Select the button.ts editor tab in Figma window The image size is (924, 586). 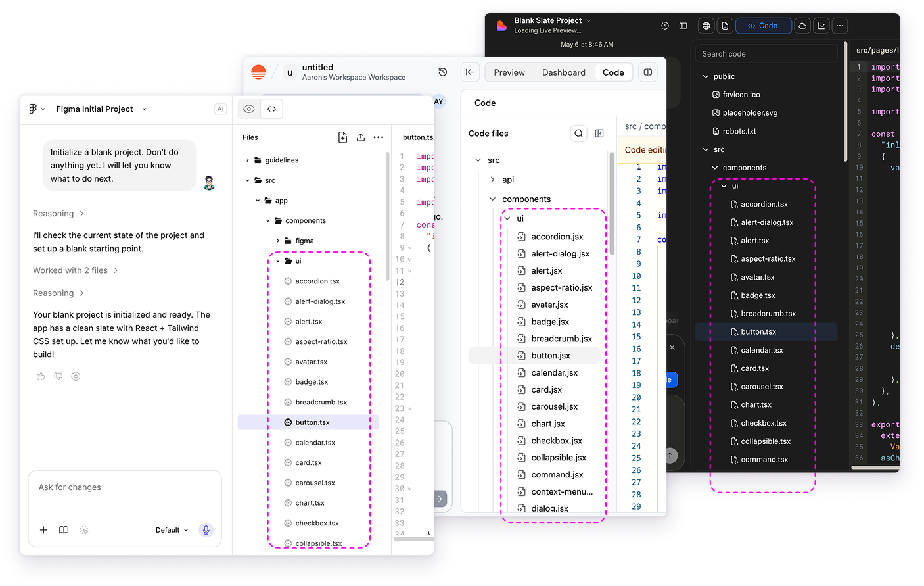click(418, 137)
